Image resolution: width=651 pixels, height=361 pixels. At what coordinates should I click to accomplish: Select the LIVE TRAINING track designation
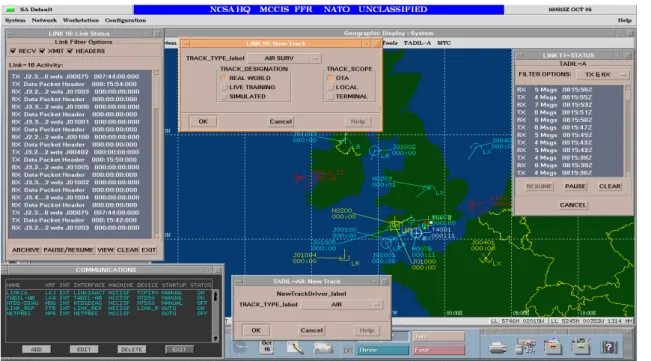pyautogui.click(x=224, y=87)
